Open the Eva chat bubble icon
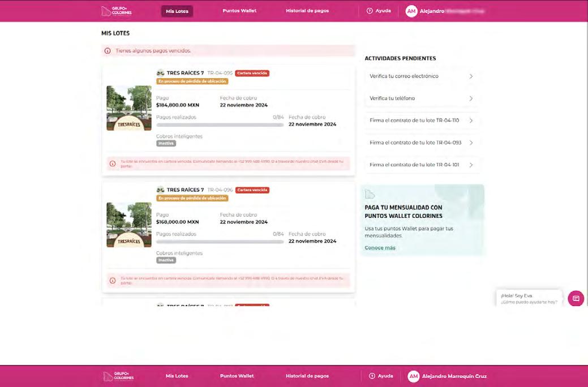The image size is (588, 387). point(576,299)
